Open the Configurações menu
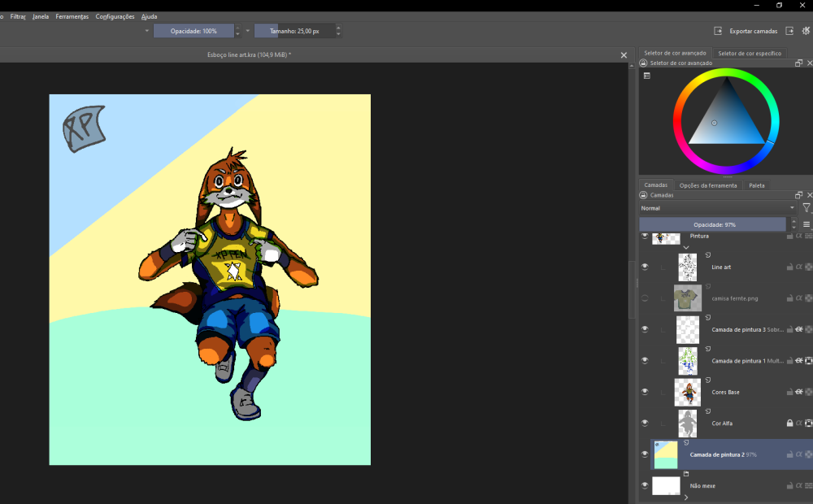This screenshot has height=504, width=813. click(115, 16)
